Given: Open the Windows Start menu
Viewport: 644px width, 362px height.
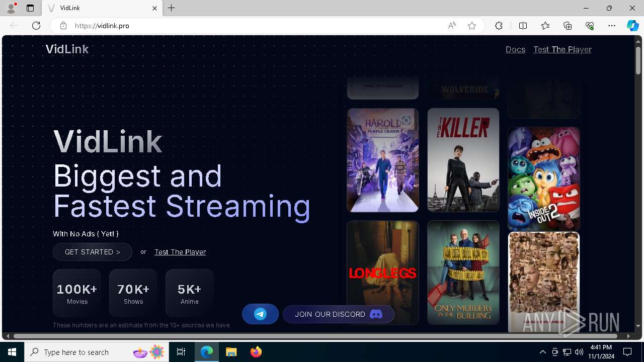Looking at the screenshot, I should (x=12, y=352).
